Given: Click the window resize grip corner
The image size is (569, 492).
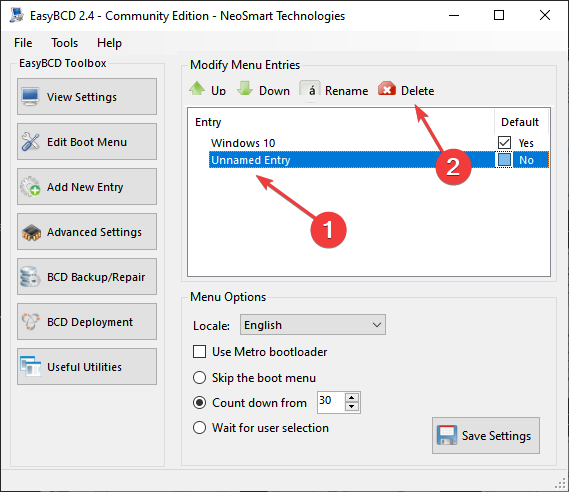Looking at the screenshot, I should [x=561, y=483].
